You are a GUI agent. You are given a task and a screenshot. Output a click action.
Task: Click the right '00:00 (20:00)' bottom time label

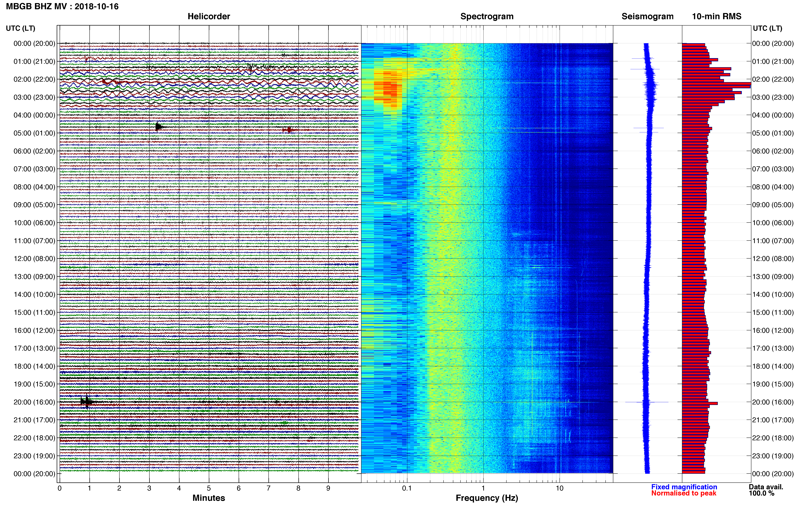[773, 474]
